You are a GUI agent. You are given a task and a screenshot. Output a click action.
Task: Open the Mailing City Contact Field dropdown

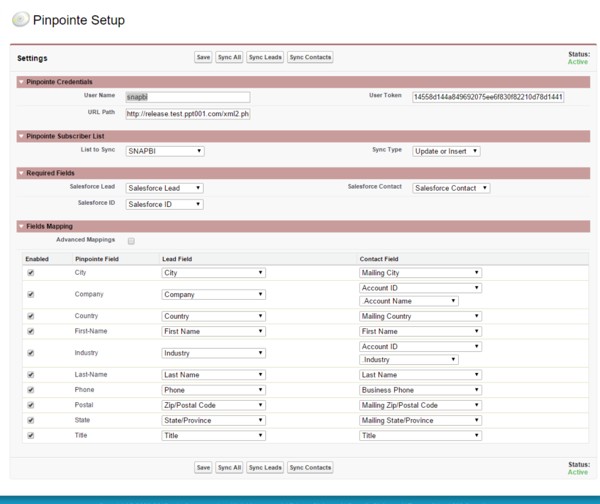click(420, 273)
